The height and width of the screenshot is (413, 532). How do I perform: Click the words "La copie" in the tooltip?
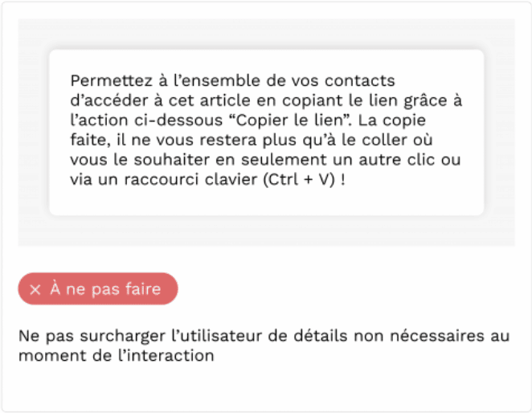click(392, 121)
